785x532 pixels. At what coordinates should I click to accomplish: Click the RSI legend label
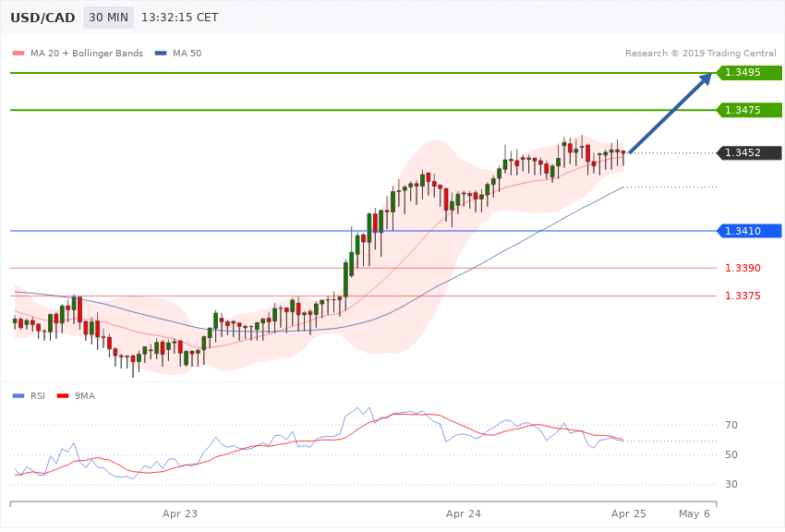point(38,396)
